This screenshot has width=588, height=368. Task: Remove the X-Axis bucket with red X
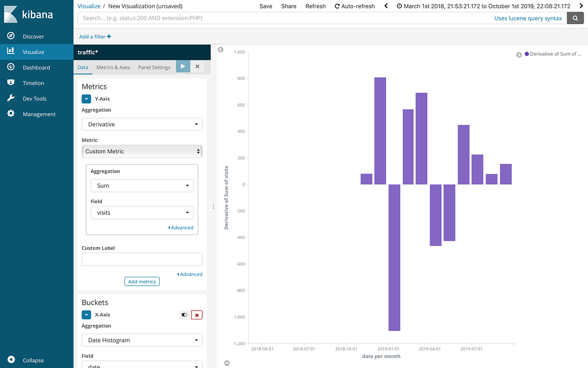pos(196,315)
